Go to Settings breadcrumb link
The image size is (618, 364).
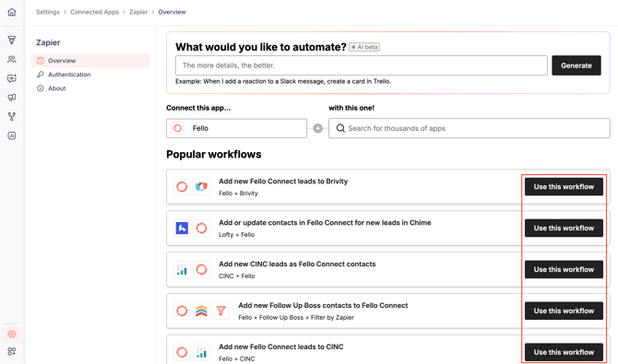click(48, 12)
